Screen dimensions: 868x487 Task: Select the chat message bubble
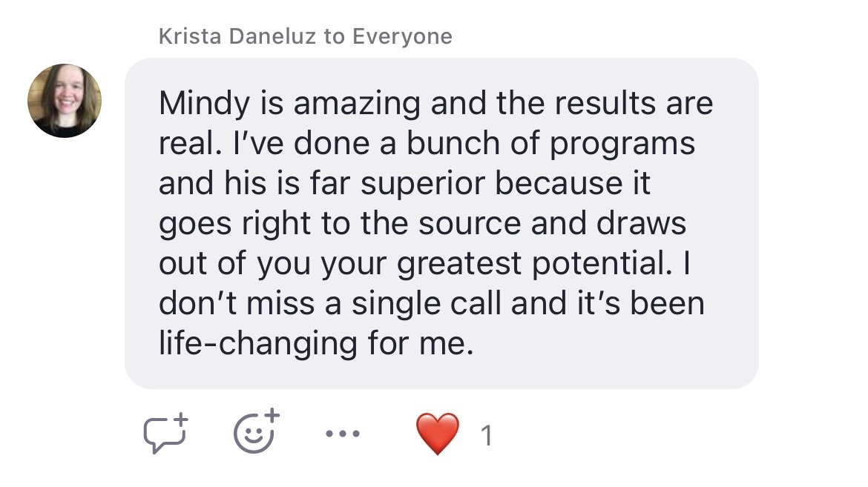tap(441, 223)
